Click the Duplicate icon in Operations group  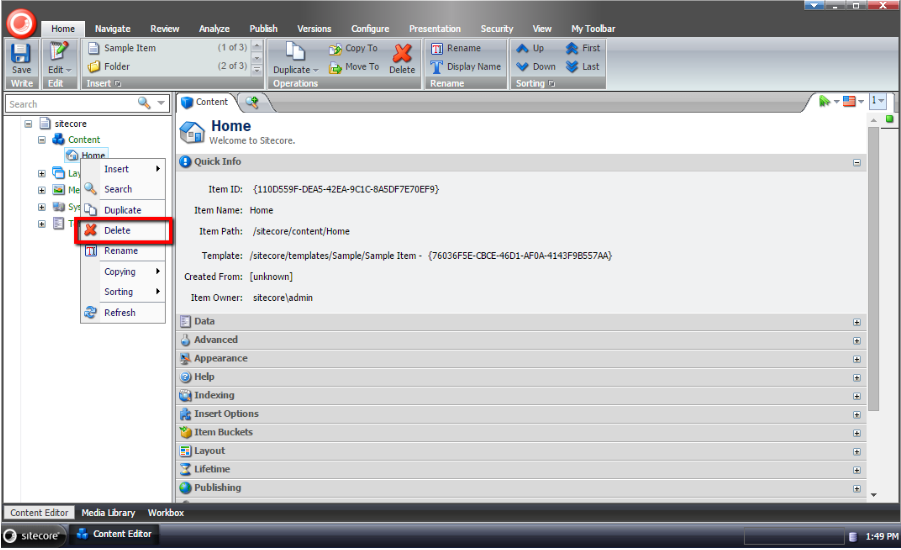(295, 51)
